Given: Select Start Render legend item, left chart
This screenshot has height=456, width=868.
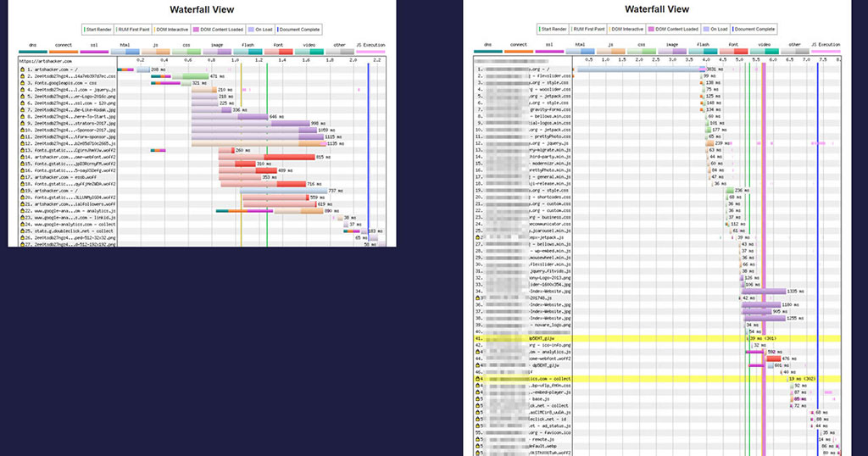Looking at the screenshot, I should (98, 30).
